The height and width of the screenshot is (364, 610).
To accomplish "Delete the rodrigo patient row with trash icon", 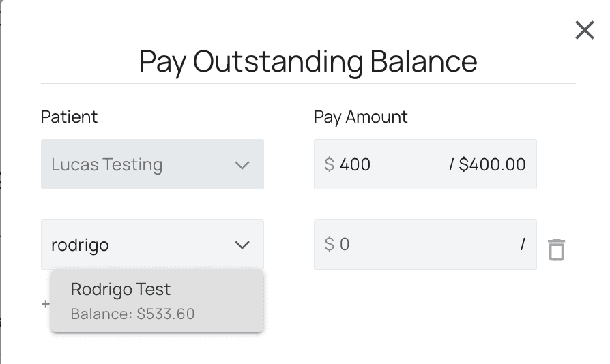I will (556, 249).
